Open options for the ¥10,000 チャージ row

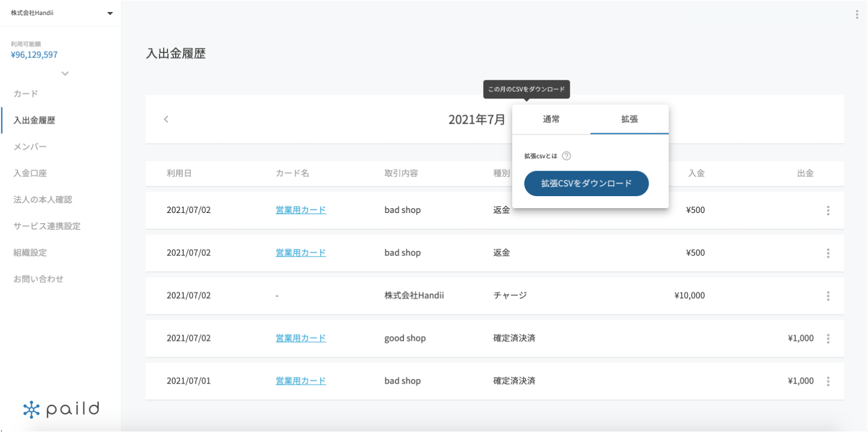point(828,296)
